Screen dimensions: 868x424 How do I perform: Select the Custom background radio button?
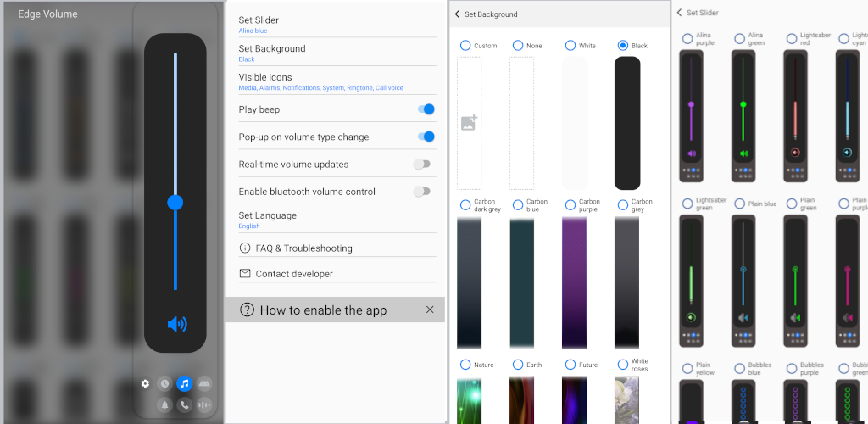465,46
